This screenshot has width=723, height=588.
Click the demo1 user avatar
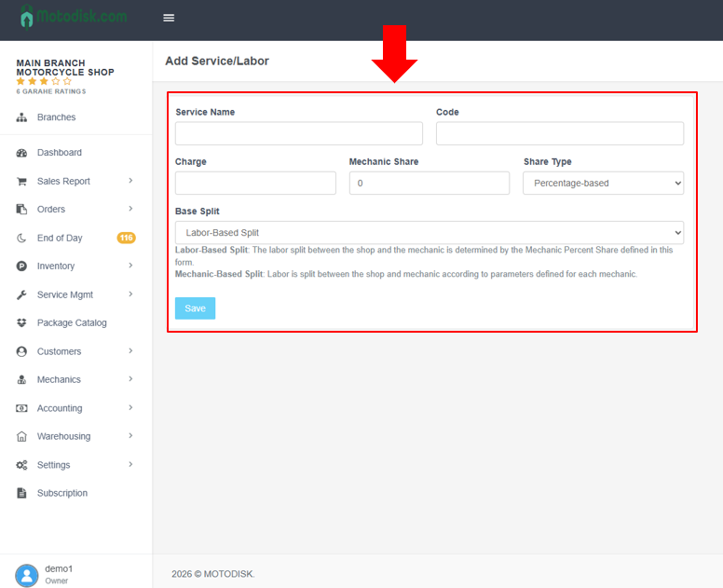(x=27, y=575)
